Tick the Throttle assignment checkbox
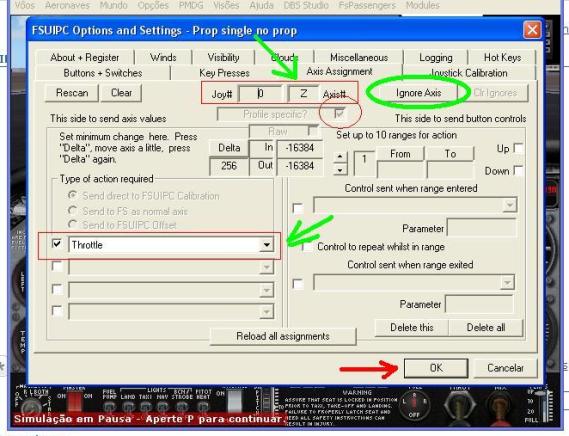The image size is (569, 436). tap(57, 244)
